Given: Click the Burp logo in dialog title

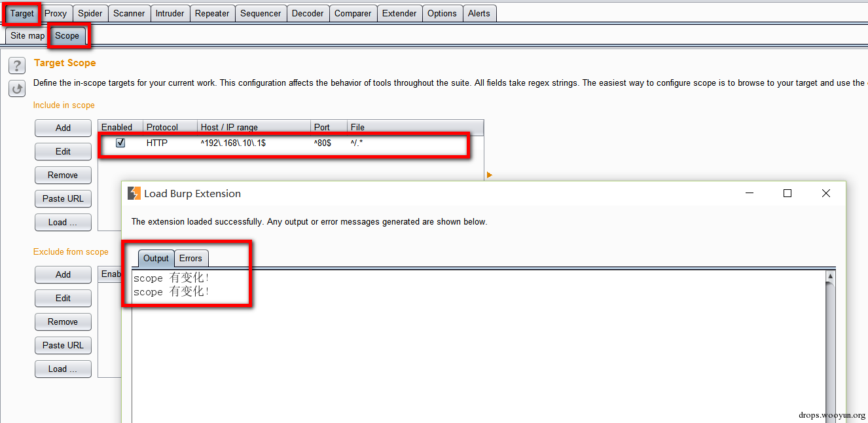Looking at the screenshot, I should [134, 193].
